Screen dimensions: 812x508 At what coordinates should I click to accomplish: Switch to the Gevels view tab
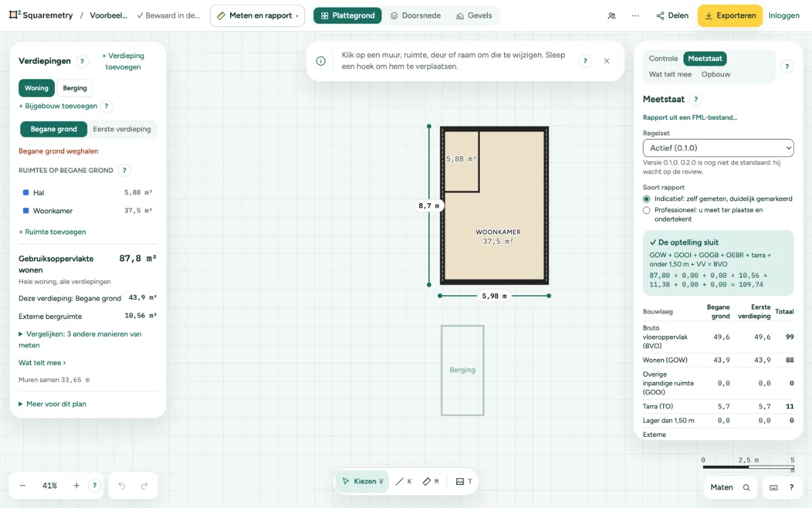click(x=474, y=16)
